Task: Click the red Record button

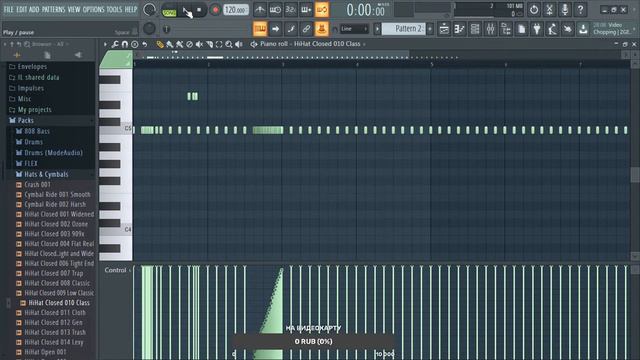Action: point(215,10)
